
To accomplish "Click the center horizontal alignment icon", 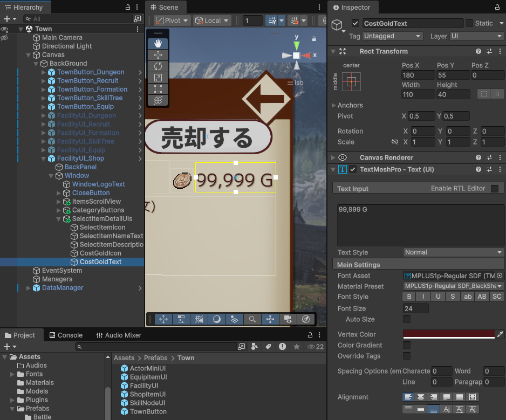I will [421, 397].
